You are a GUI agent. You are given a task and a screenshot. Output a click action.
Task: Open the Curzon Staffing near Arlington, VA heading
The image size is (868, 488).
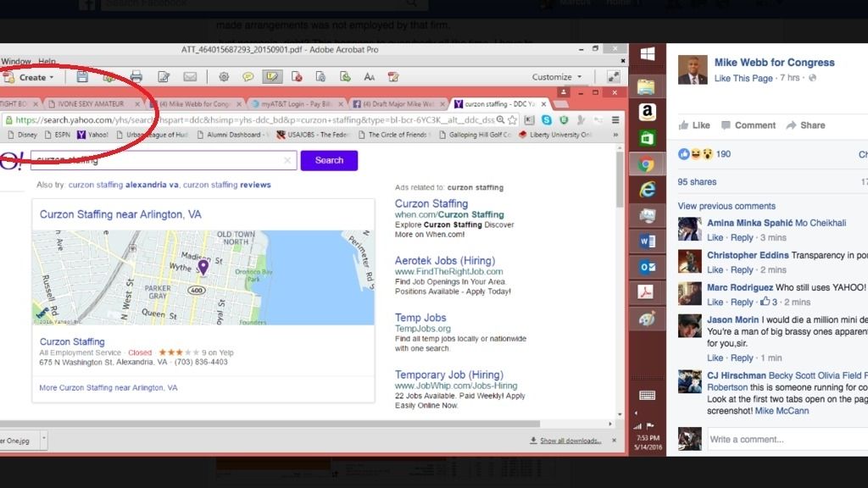click(x=120, y=214)
